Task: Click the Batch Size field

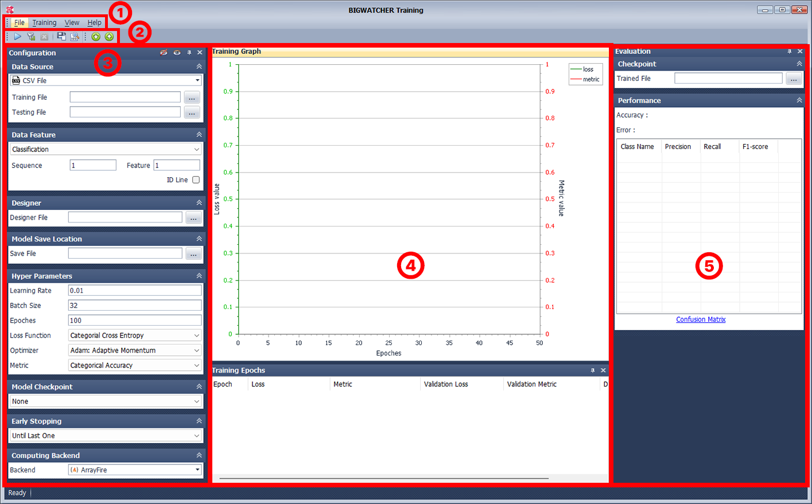Action: [135, 306]
